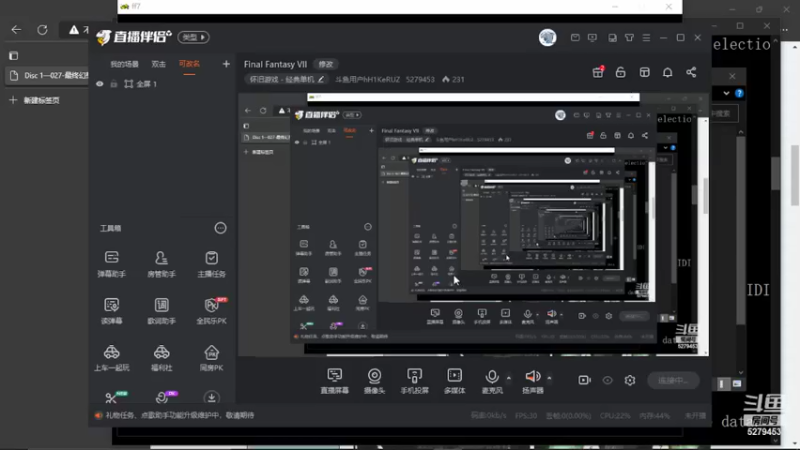The image size is (800, 450).
Task: Expand speaker options arrow
Action: tap(549, 378)
